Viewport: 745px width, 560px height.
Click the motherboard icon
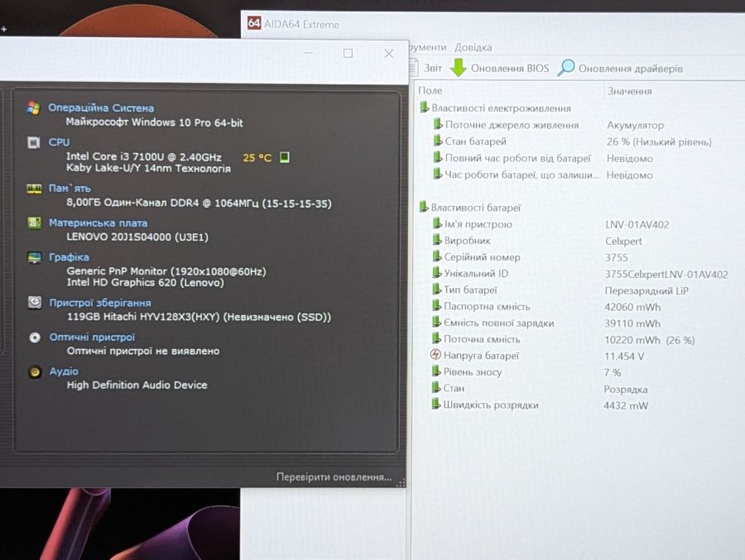34,223
